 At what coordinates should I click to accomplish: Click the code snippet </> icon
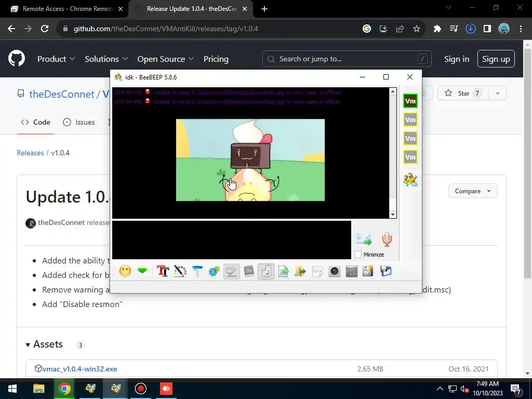[x=317, y=271]
